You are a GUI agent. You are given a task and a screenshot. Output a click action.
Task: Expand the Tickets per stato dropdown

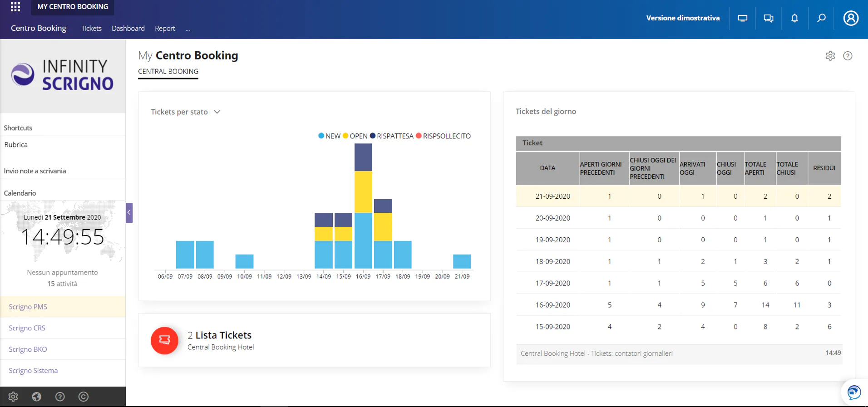186,112
